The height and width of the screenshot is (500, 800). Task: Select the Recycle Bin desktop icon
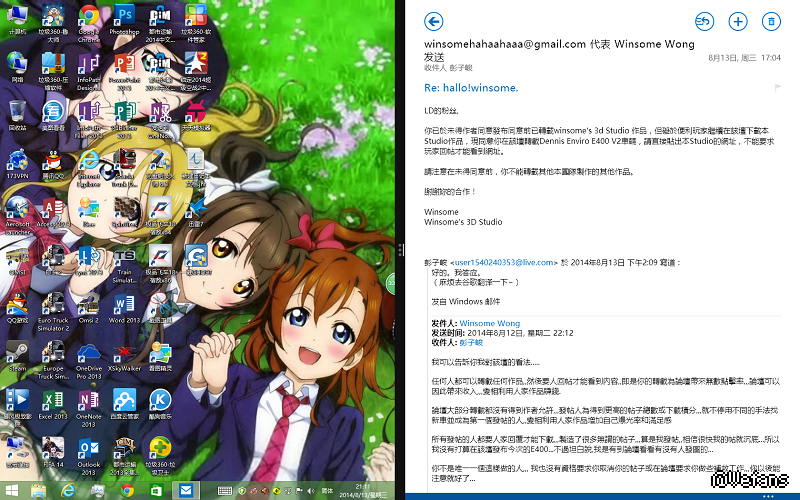pos(17,116)
